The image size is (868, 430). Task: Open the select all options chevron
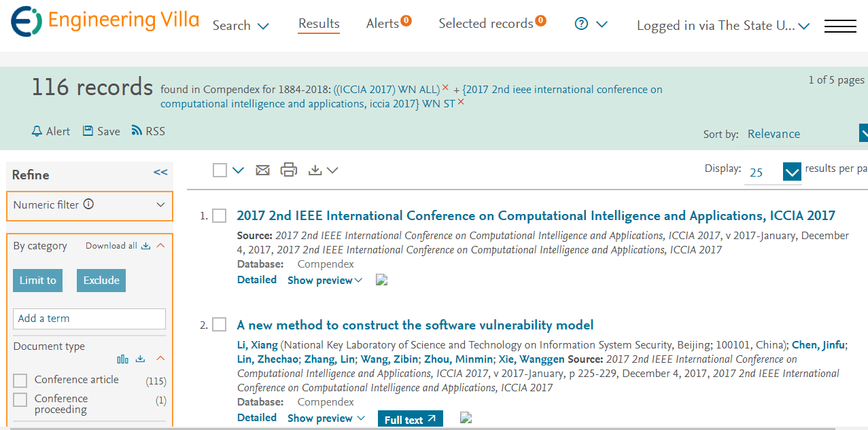click(x=238, y=171)
